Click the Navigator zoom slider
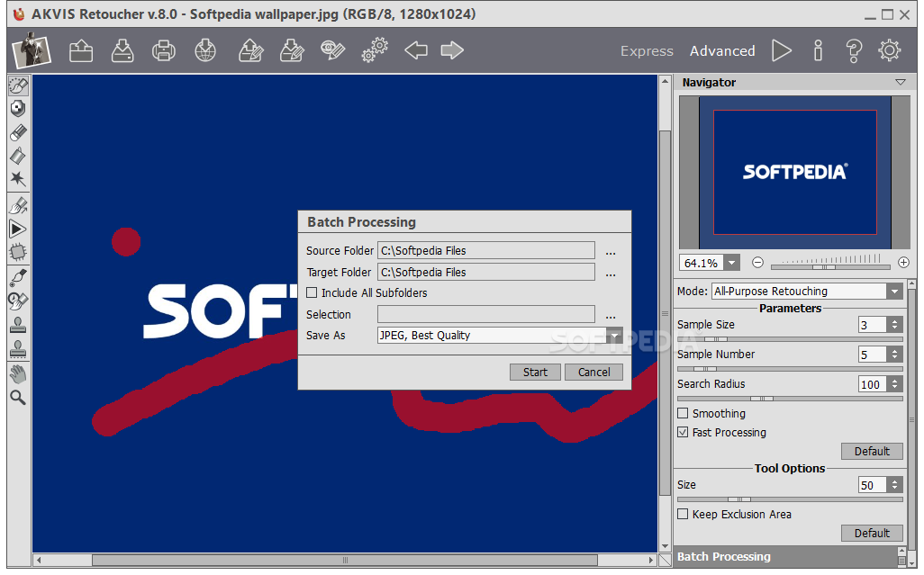The image size is (924, 575). tap(829, 266)
